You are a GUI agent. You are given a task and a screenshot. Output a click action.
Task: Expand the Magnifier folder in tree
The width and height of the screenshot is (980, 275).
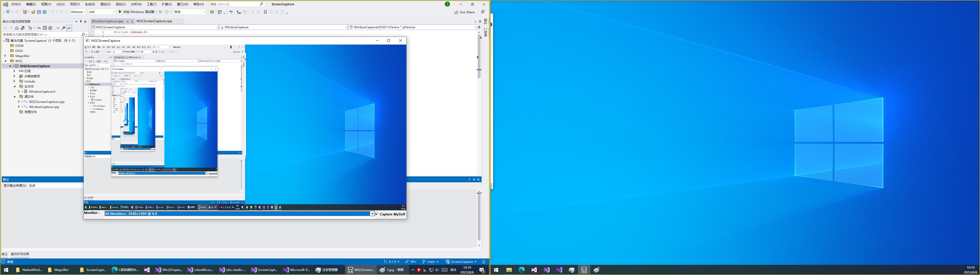click(5, 56)
